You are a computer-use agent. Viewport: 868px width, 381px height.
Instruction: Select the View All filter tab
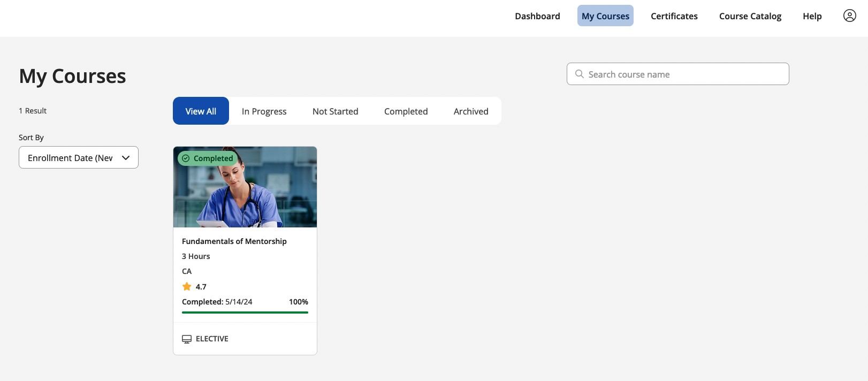tap(201, 111)
